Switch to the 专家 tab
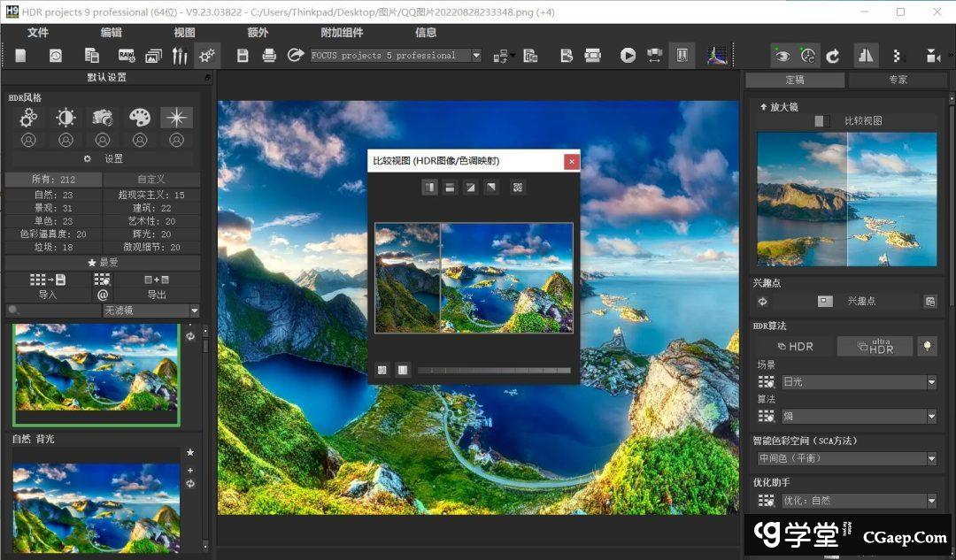Image resolution: width=956 pixels, height=560 pixels. tap(897, 80)
